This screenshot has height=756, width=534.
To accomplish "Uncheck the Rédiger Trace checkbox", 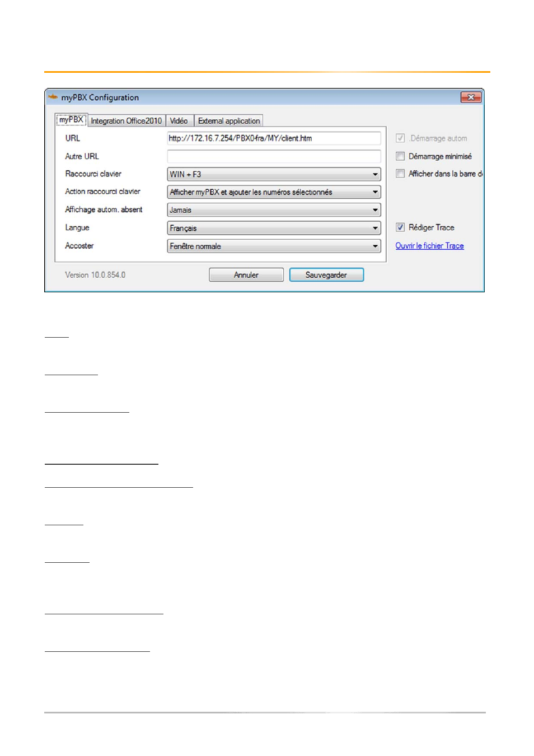I will tap(400, 227).
